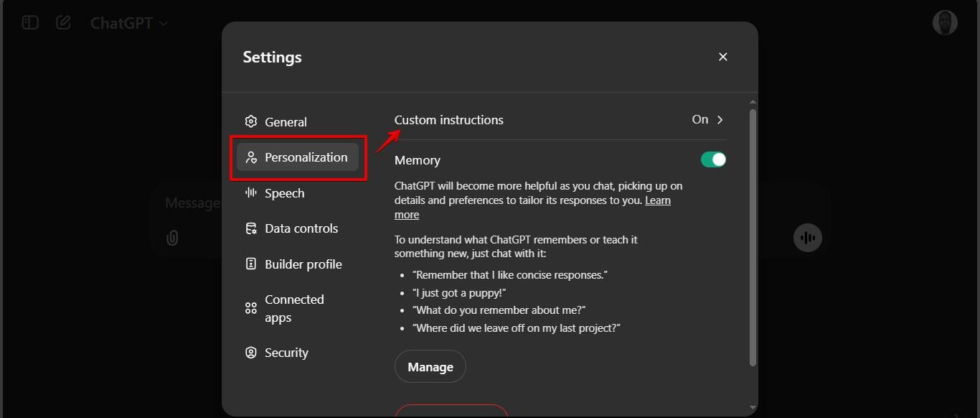Screen dimensions: 980x418
Task: Click the paperclip attach file icon
Action: 172,238
